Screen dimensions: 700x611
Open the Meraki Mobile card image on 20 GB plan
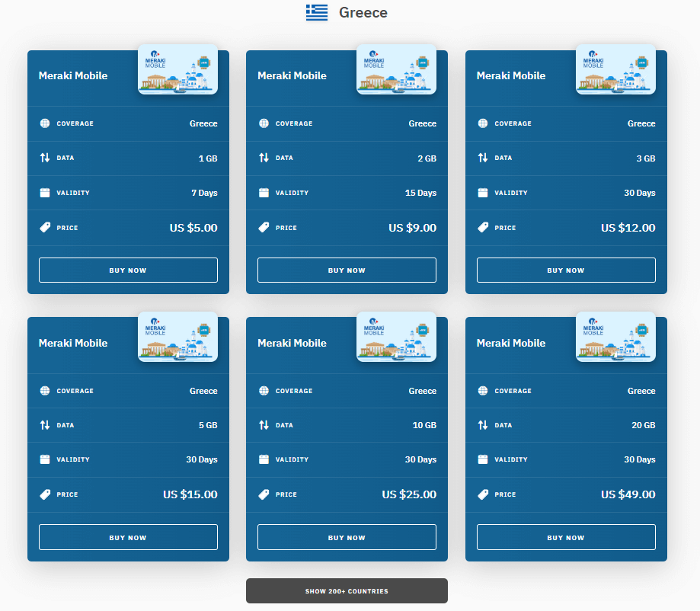click(615, 337)
